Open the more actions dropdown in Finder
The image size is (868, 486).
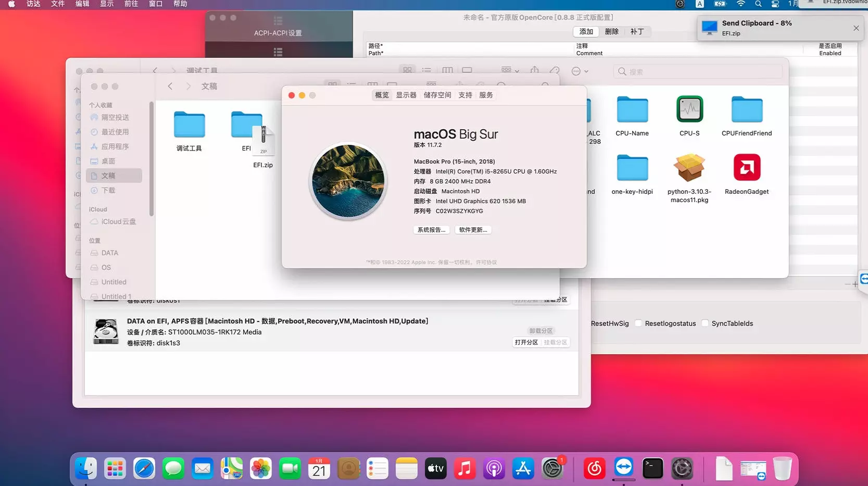[577, 70]
